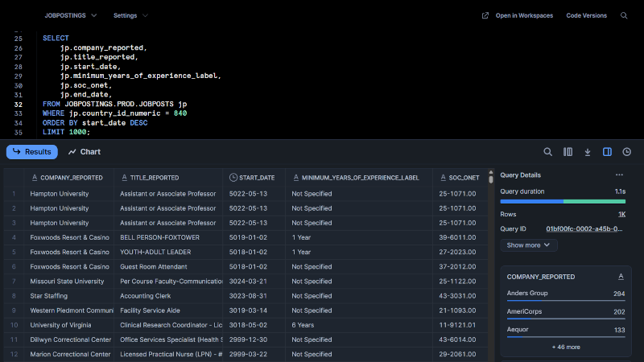This screenshot has height=362, width=644.
Task: Toggle the query details side panel
Action: (607, 152)
